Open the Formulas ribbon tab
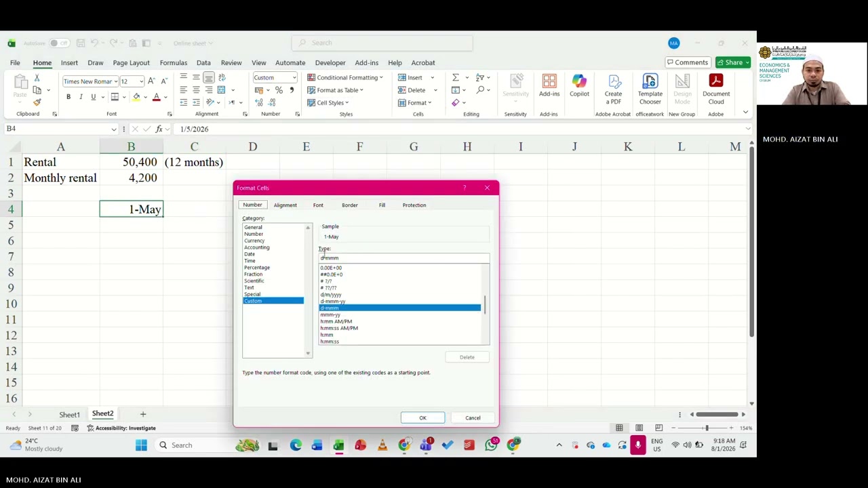The image size is (868, 488). pos(174,62)
